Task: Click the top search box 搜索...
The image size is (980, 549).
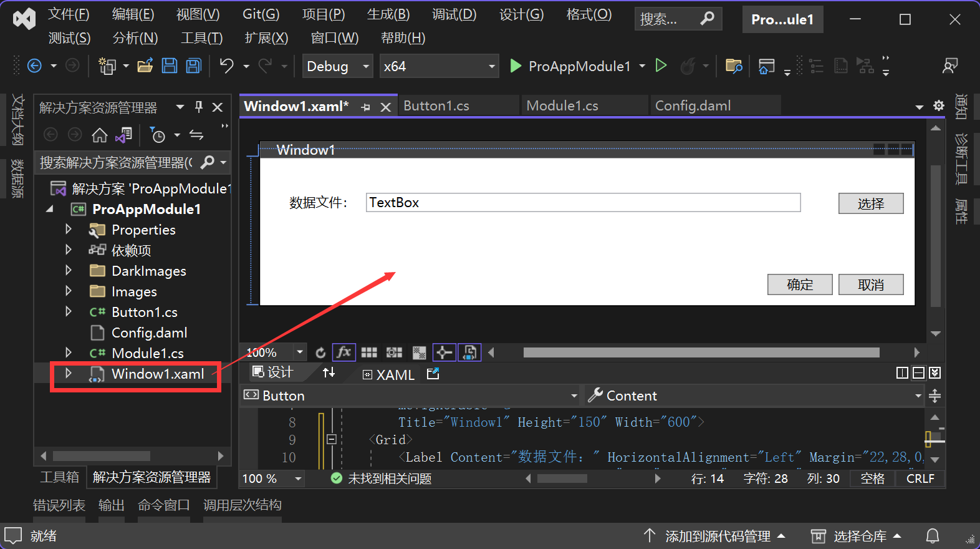Action: (678, 19)
